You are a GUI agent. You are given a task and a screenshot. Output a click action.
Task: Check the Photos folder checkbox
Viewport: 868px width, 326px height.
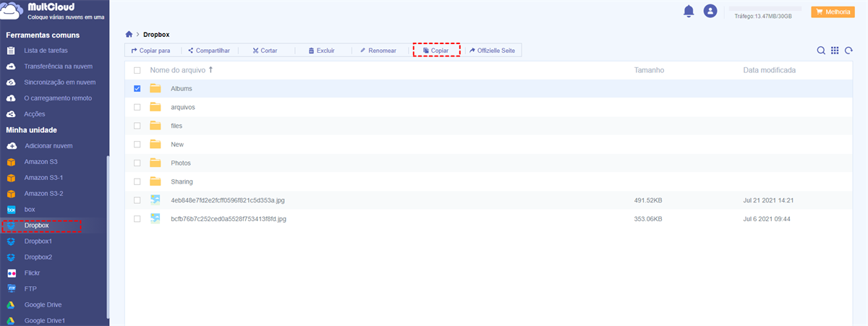point(137,163)
